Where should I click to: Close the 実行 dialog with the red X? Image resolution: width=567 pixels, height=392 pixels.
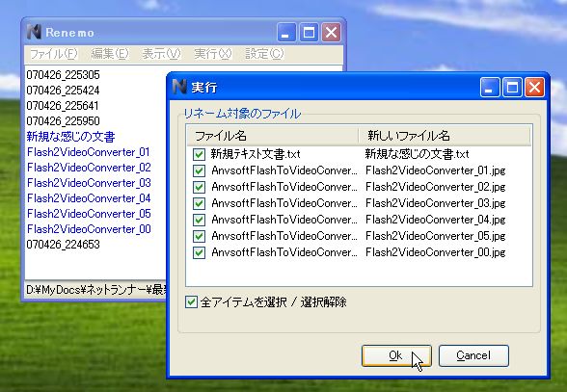534,87
